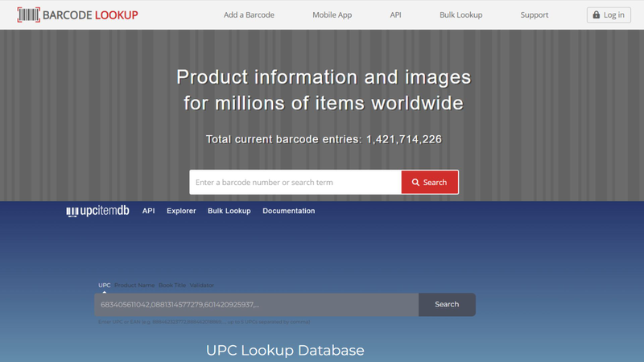Open upcitemdb Documentation page
This screenshot has width=644, height=362.
[289, 211]
